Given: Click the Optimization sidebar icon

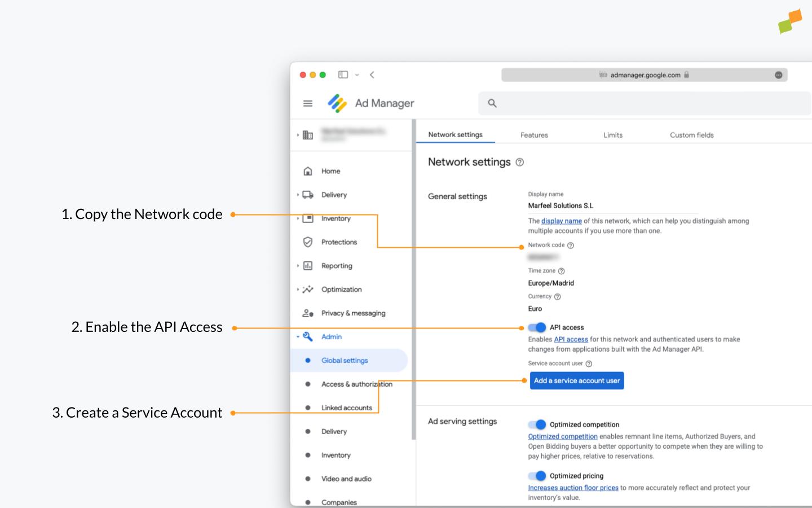Looking at the screenshot, I should (307, 289).
